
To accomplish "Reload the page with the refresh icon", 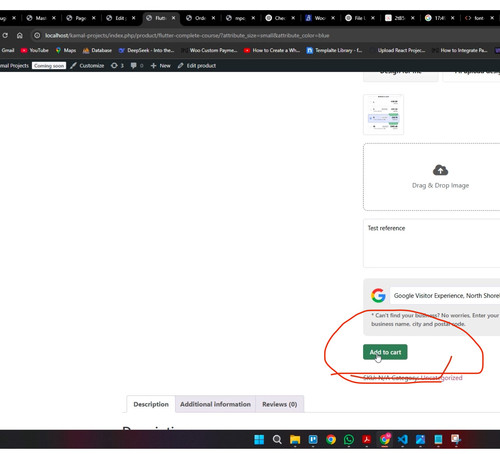I will pyautogui.click(x=5, y=35).
